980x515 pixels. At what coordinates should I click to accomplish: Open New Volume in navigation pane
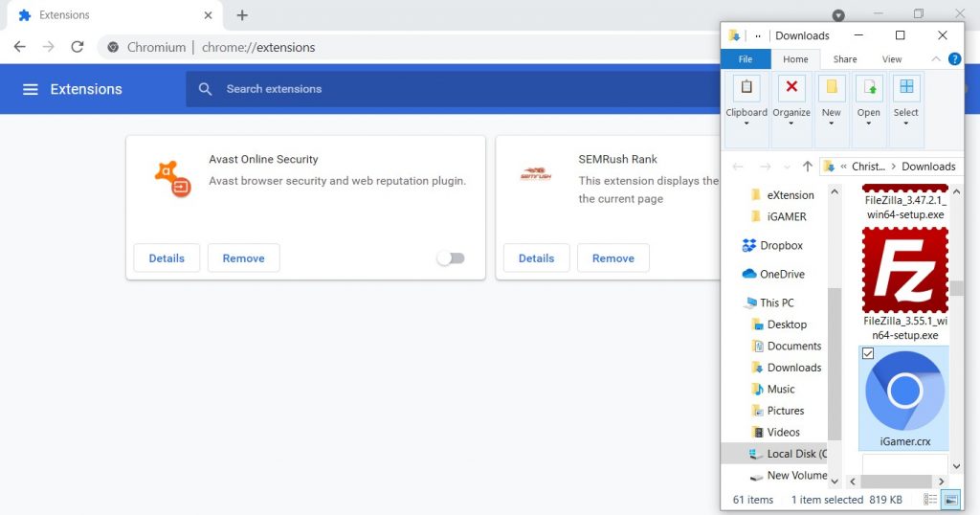coord(789,475)
